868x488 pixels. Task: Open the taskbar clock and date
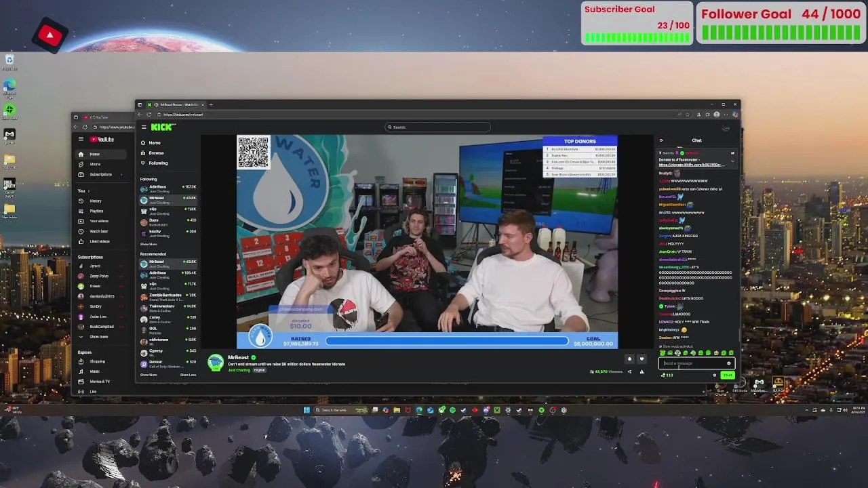coord(857,410)
